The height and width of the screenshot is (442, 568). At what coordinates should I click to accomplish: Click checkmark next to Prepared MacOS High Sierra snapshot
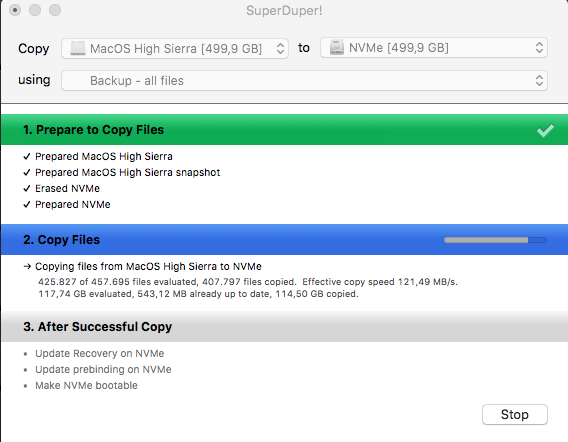27,172
